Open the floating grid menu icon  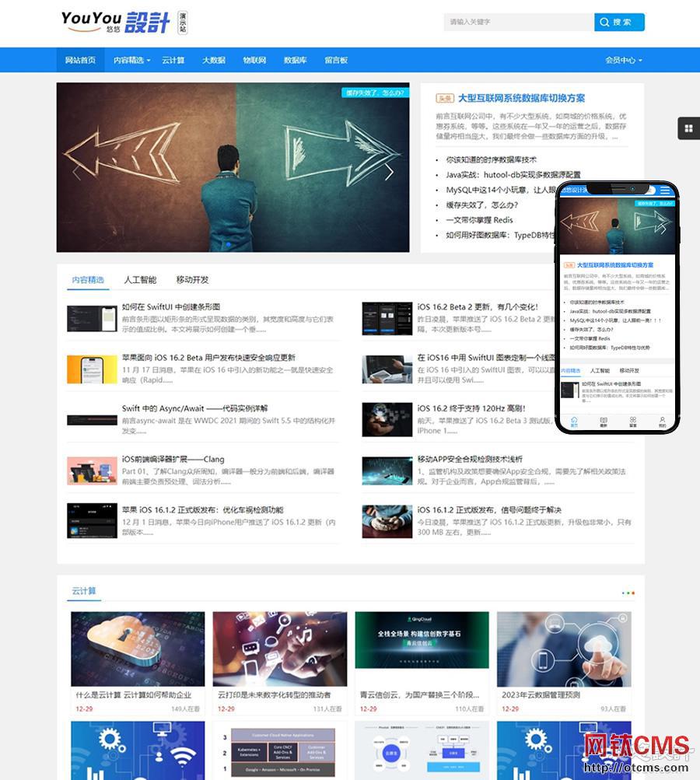pyautogui.click(x=689, y=128)
